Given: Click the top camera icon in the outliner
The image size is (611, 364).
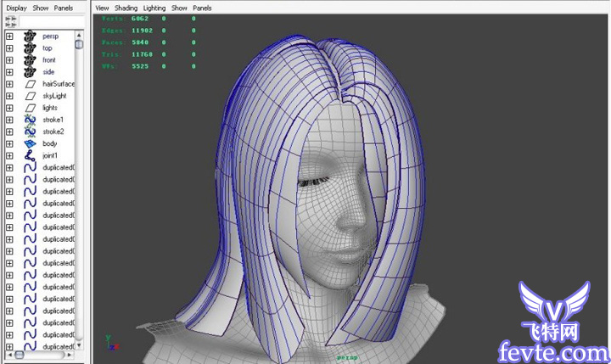Looking at the screenshot, I should [30, 48].
